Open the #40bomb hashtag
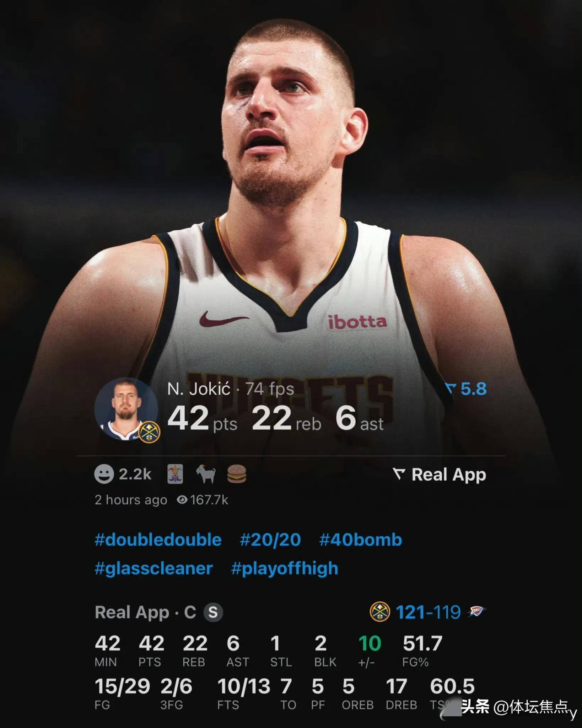 361,540
